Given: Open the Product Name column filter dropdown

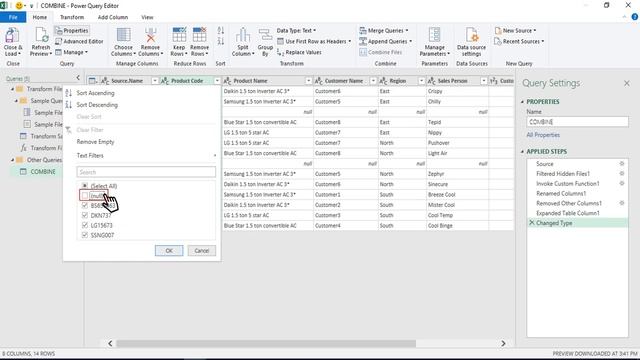Looking at the screenshot, I should (309, 81).
